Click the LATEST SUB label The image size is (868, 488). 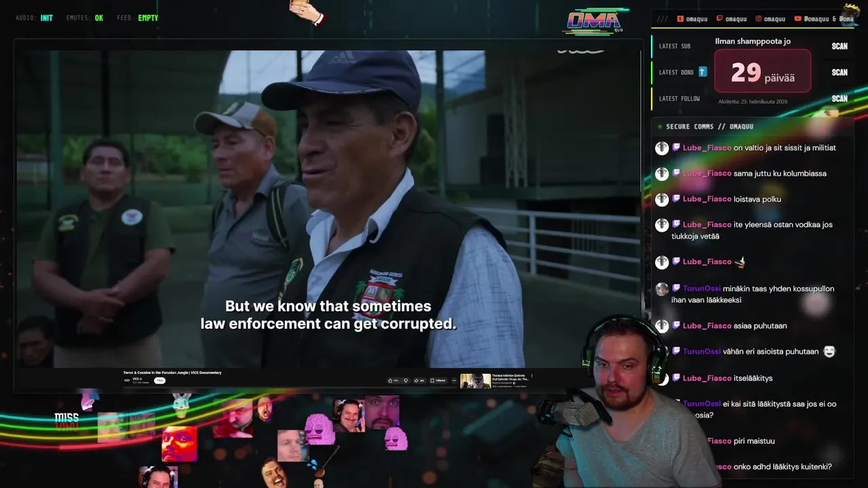[675, 46]
